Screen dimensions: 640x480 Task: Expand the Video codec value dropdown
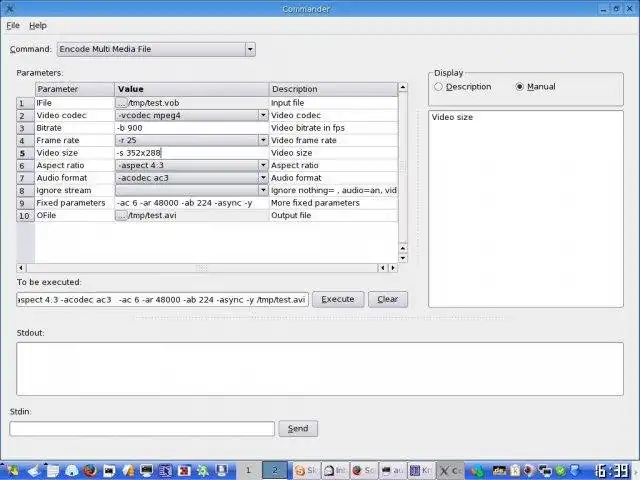pos(263,116)
